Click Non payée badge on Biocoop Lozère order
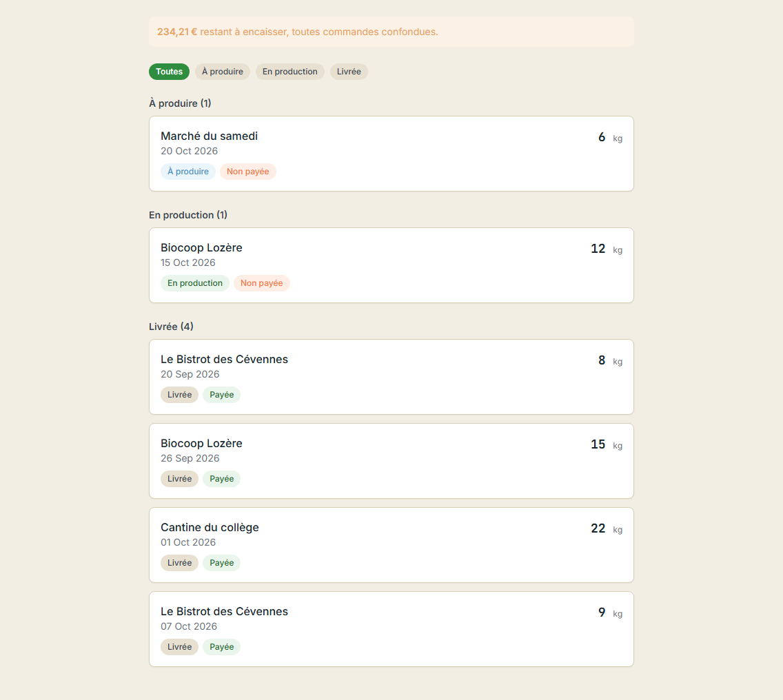Viewport: 783px width, 700px height. [262, 283]
